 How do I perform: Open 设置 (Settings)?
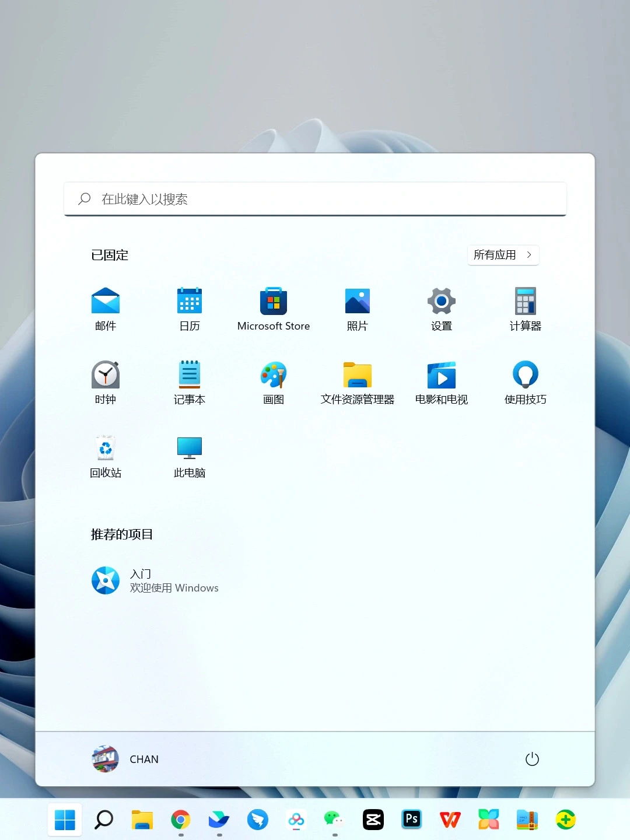coord(441,308)
